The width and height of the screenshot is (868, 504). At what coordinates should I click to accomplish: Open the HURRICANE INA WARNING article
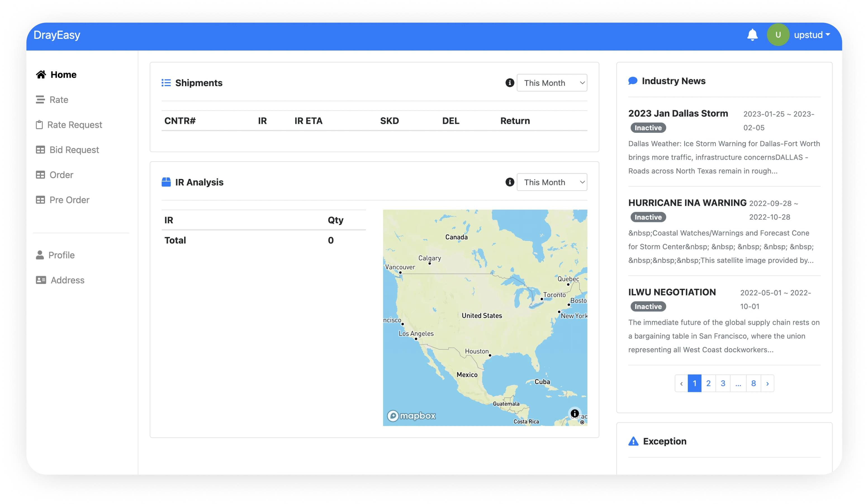tap(687, 203)
